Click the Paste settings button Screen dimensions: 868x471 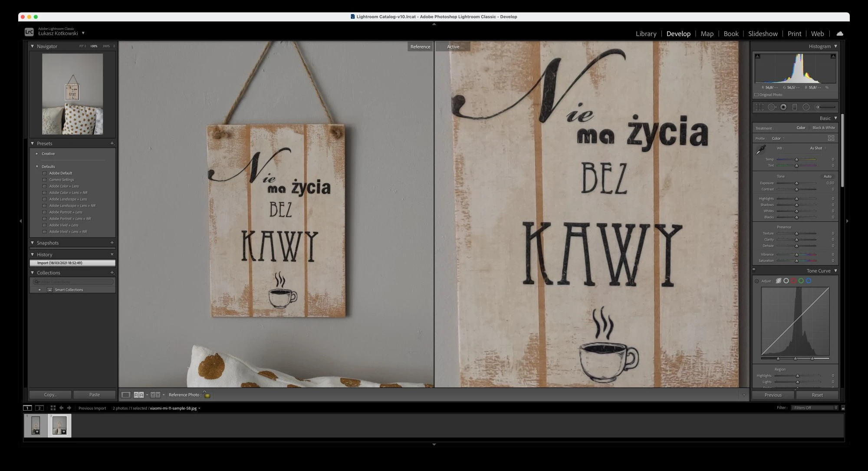(x=94, y=395)
